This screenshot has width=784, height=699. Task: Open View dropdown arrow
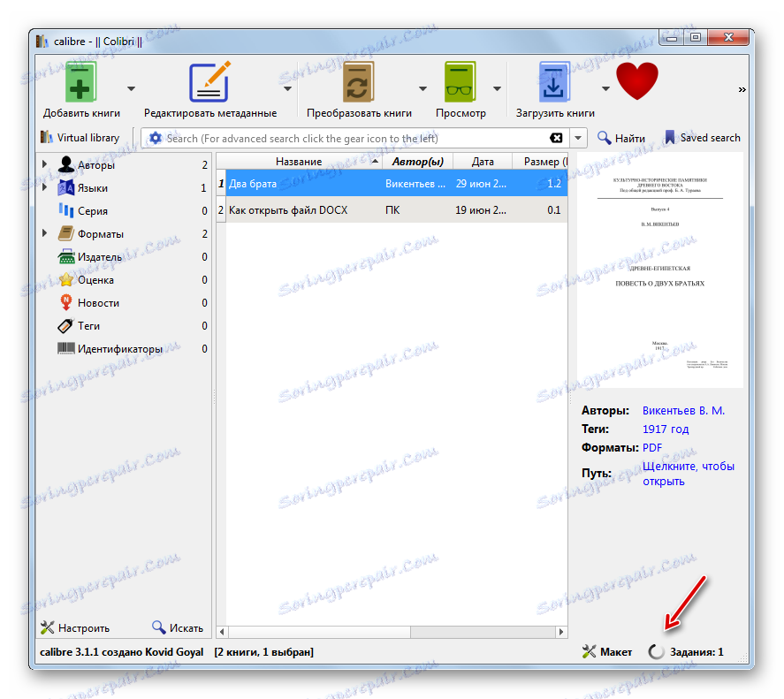(x=497, y=88)
